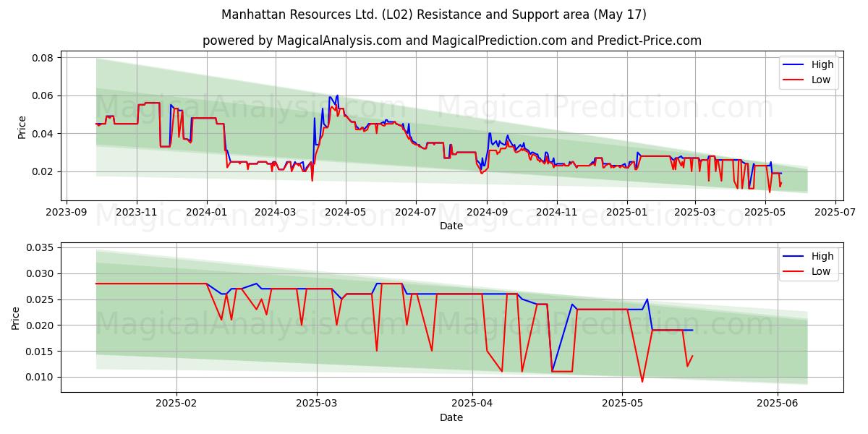This screenshot has width=868, height=434.
Task: Click 'High' label in top chart legend
Action: pyautogui.click(x=822, y=65)
